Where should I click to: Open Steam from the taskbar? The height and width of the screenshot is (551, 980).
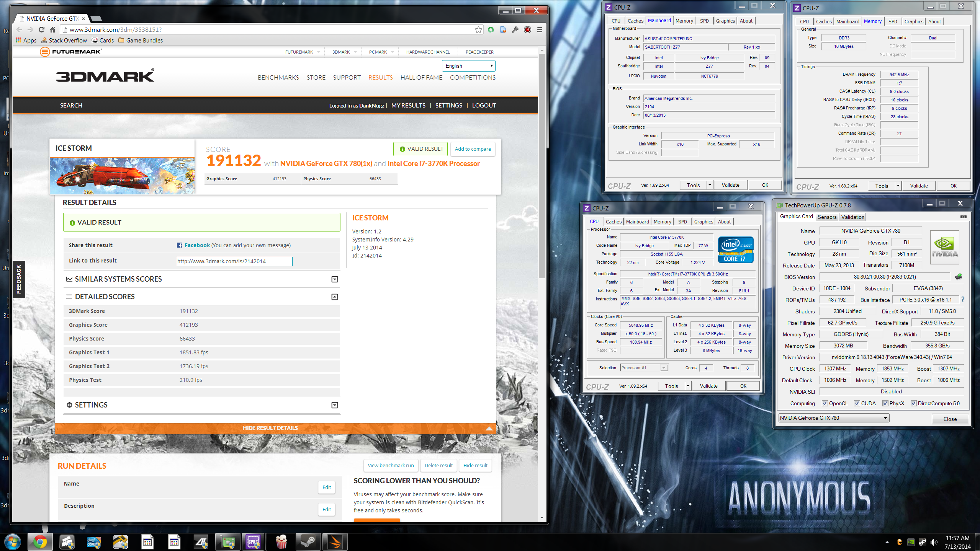308,542
